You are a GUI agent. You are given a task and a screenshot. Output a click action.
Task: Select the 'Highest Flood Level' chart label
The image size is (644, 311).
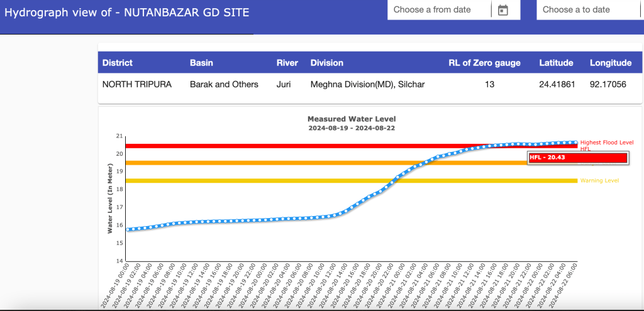606,143
